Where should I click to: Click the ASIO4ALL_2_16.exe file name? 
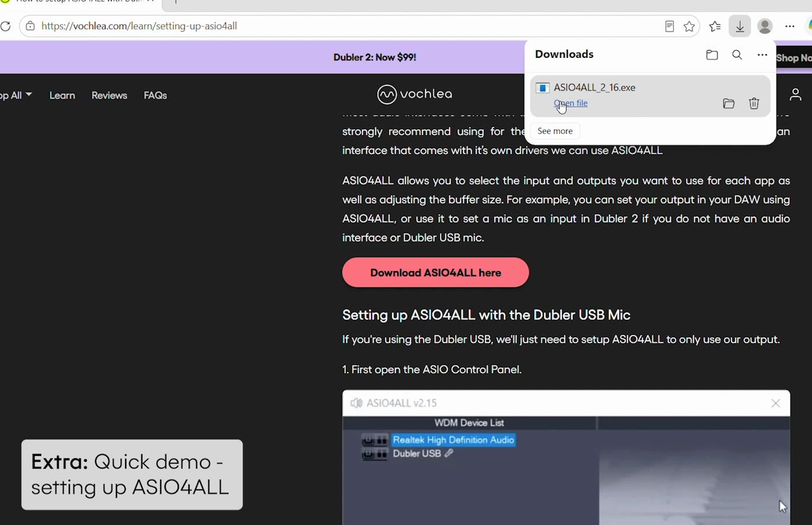click(594, 87)
